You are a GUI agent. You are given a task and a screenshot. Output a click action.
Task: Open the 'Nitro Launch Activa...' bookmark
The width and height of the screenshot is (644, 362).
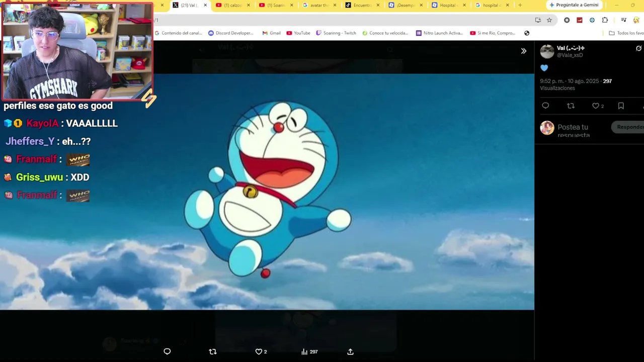(440, 33)
